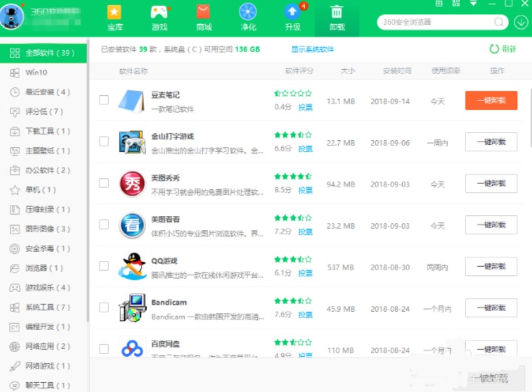Image resolution: width=532 pixels, height=392 pixels.
Task: Check the Bandicam checkbox
Action: (104, 307)
